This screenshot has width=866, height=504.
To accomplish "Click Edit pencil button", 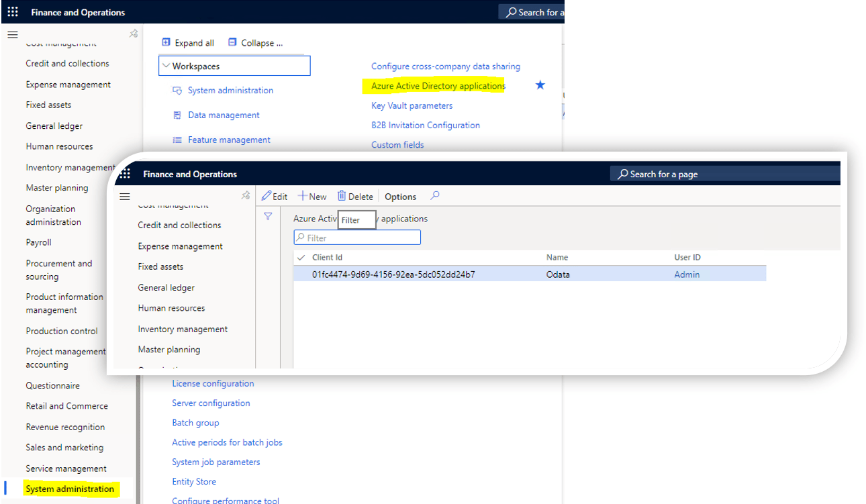I will coord(275,197).
